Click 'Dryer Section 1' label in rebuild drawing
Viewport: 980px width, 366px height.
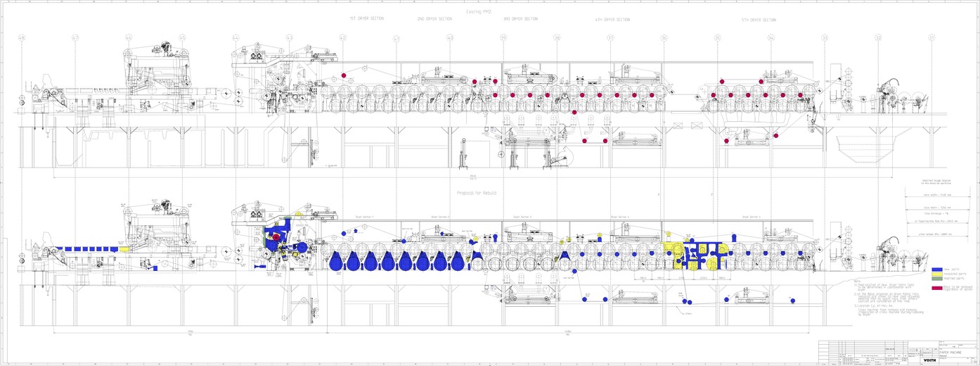(365, 217)
